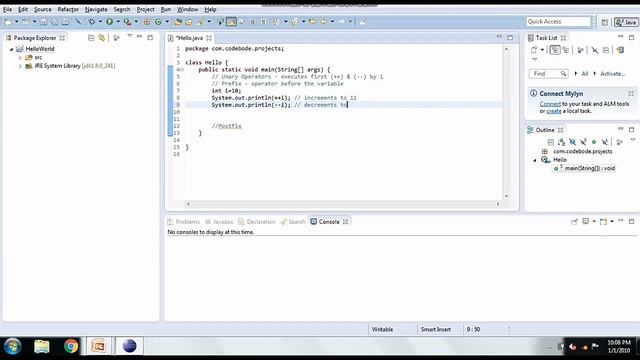Open the Debug button dropdown arrow
Viewport: 640px width, 360px height.
(x=100, y=22)
